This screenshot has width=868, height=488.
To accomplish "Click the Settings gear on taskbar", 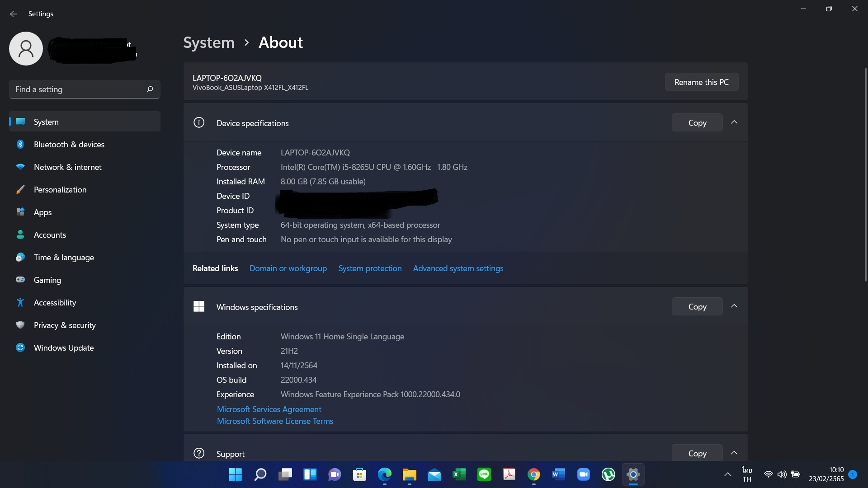I will click(633, 475).
